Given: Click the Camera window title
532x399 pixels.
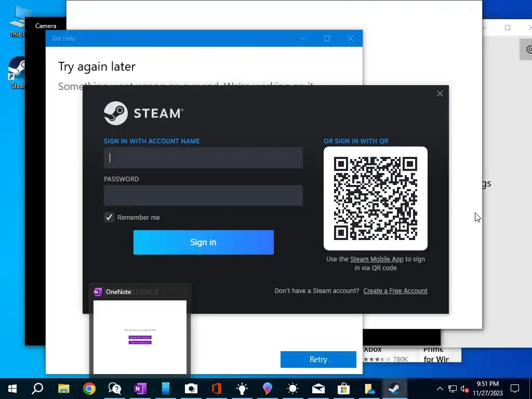Looking at the screenshot, I should (46, 26).
